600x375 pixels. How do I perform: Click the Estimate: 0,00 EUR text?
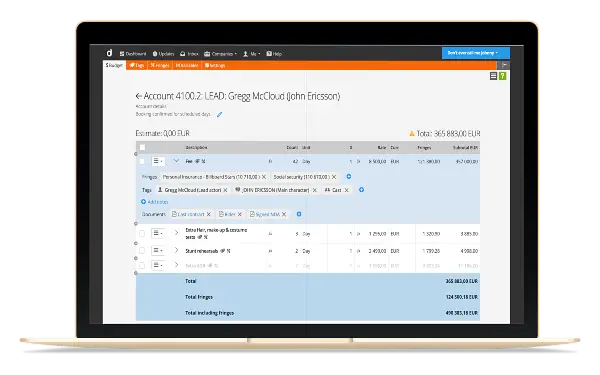click(163, 133)
